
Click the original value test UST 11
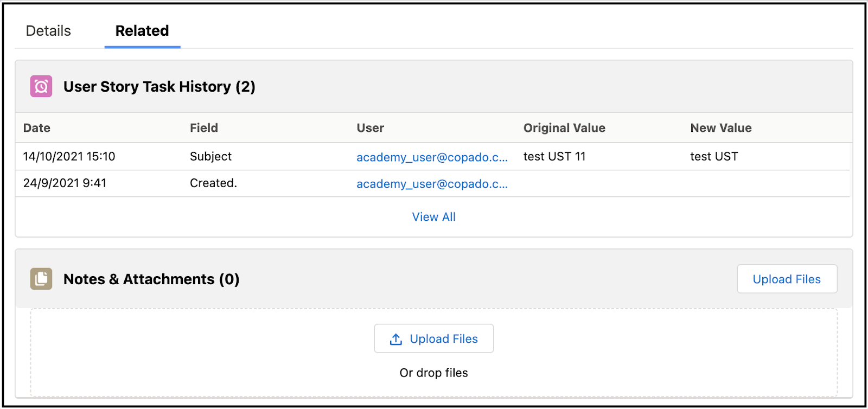coord(554,157)
